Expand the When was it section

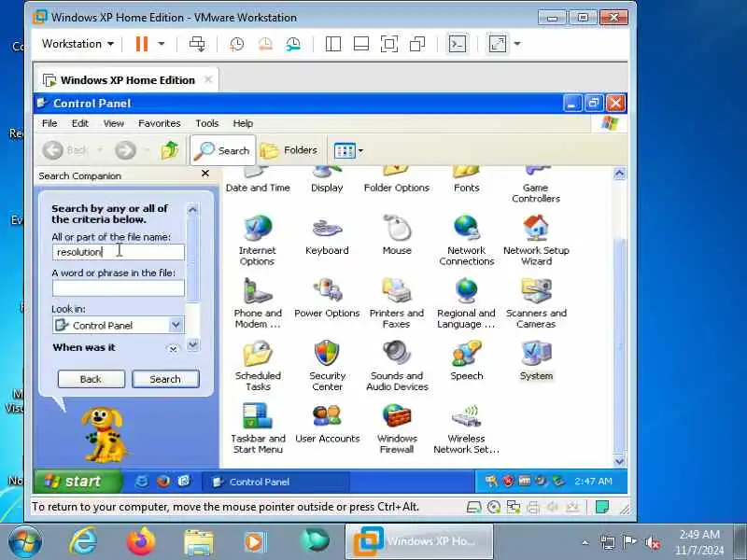pyautogui.click(x=173, y=349)
